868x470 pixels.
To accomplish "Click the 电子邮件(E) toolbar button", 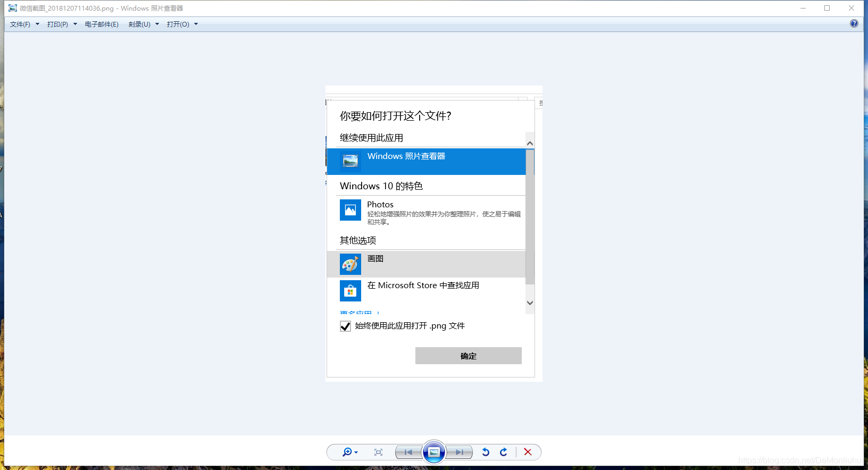I will (x=102, y=24).
